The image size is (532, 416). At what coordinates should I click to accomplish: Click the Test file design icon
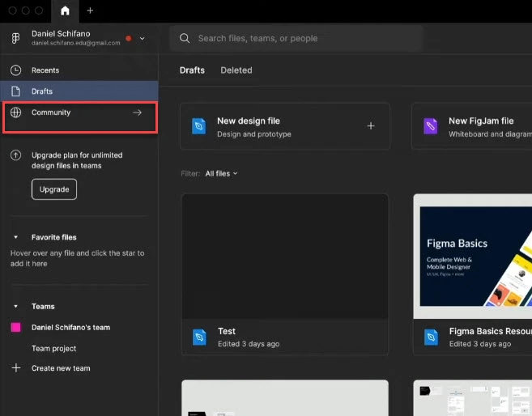point(199,337)
